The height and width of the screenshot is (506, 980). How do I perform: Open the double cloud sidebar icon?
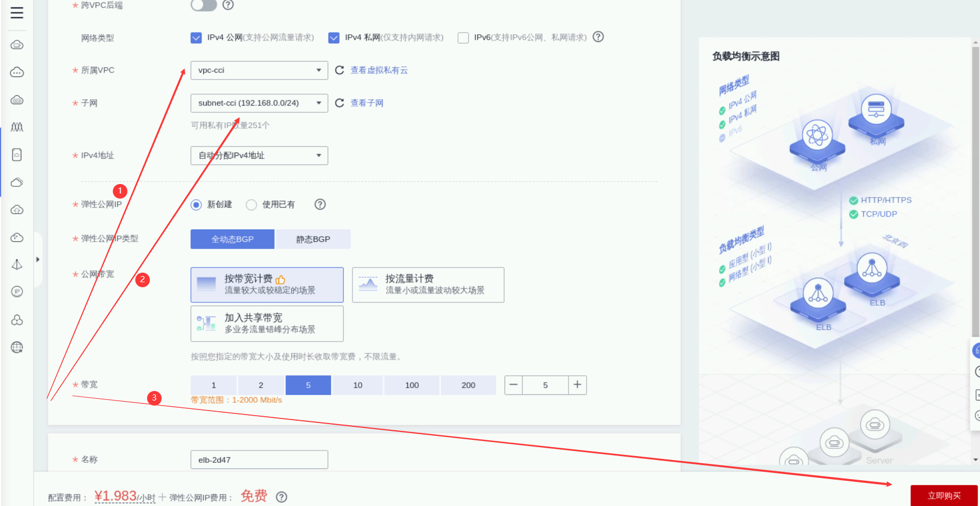coord(17,182)
